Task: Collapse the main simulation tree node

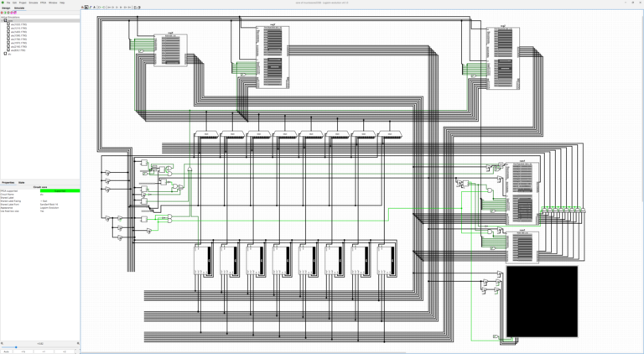Action: point(2,20)
